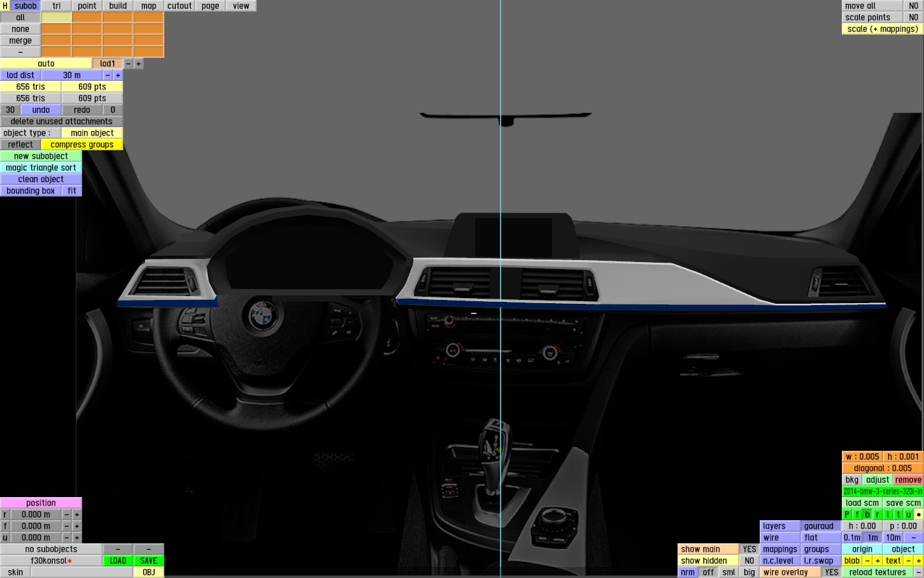Select the 10m grid size
Viewport: 924px width, 578px height.
click(893, 538)
